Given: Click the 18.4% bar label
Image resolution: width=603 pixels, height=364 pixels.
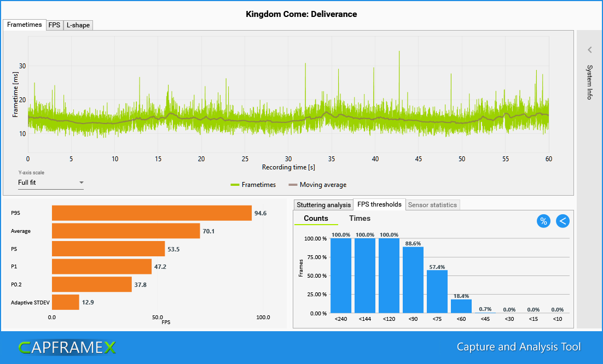Looking at the screenshot, I should (461, 296).
